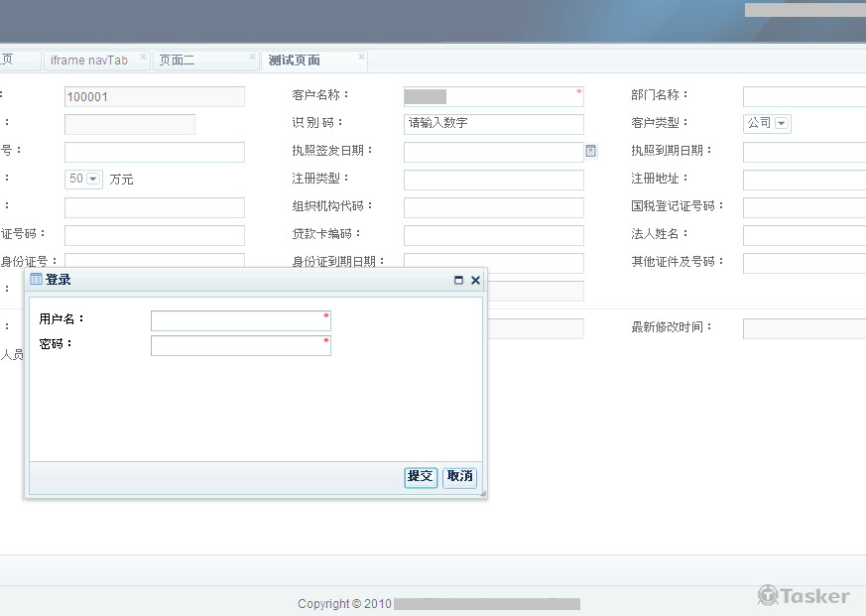
Task: Click the 提交 button
Action: (420, 477)
